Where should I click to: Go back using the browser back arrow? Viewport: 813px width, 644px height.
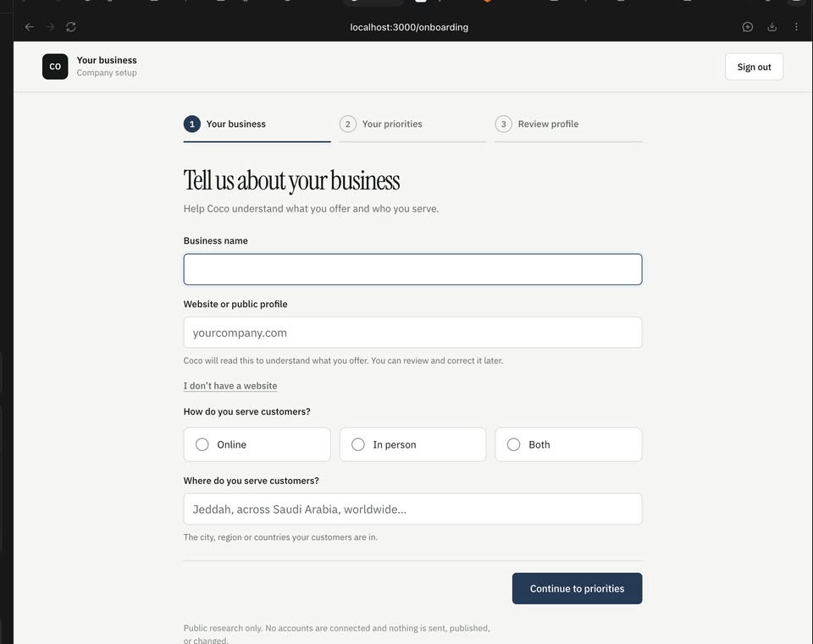tap(30, 27)
